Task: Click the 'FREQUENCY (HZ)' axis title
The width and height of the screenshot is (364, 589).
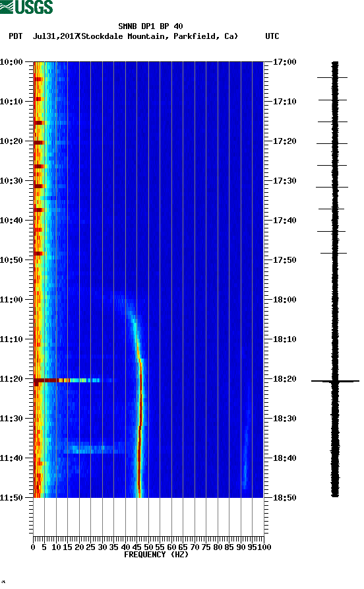Action: pos(156,555)
